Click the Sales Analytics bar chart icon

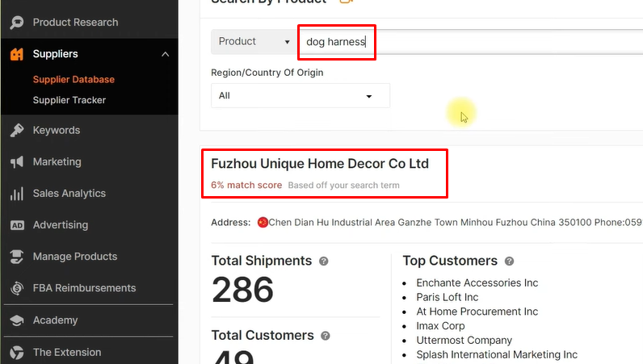pyautogui.click(x=17, y=194)
